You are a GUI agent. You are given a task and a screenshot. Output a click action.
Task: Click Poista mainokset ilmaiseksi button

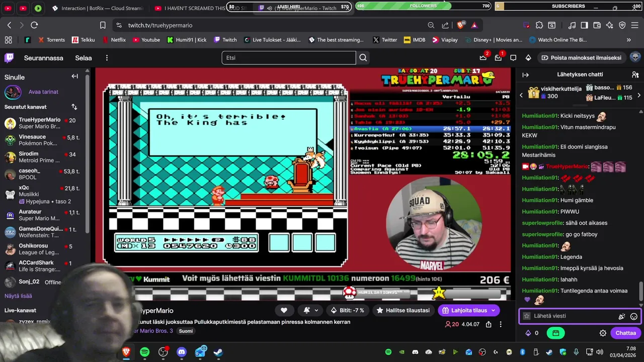pos(581,58)
